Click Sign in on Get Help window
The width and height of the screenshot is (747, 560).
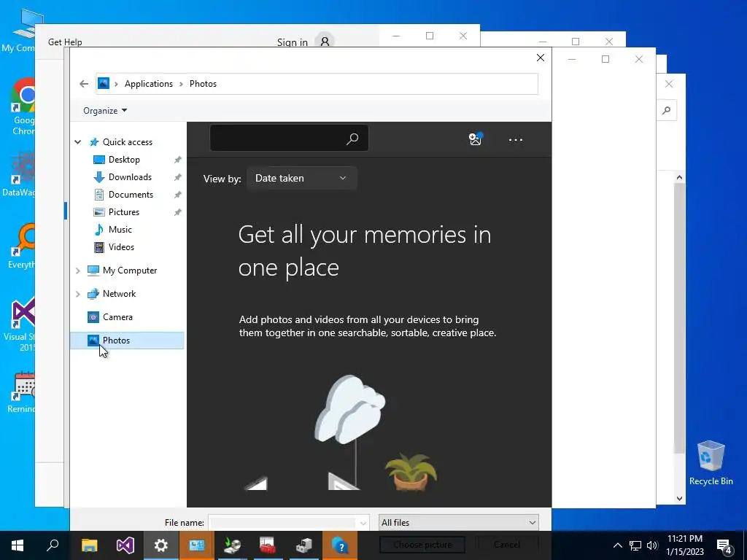[x=292, y=42]
